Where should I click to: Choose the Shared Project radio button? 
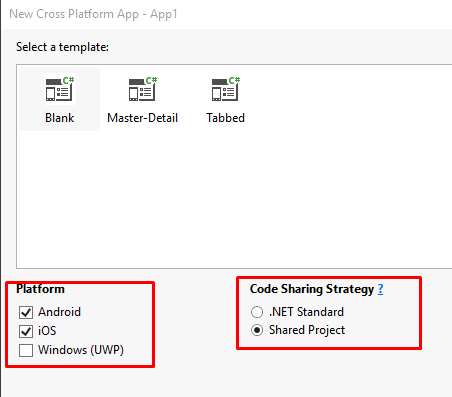pos(257,330)
